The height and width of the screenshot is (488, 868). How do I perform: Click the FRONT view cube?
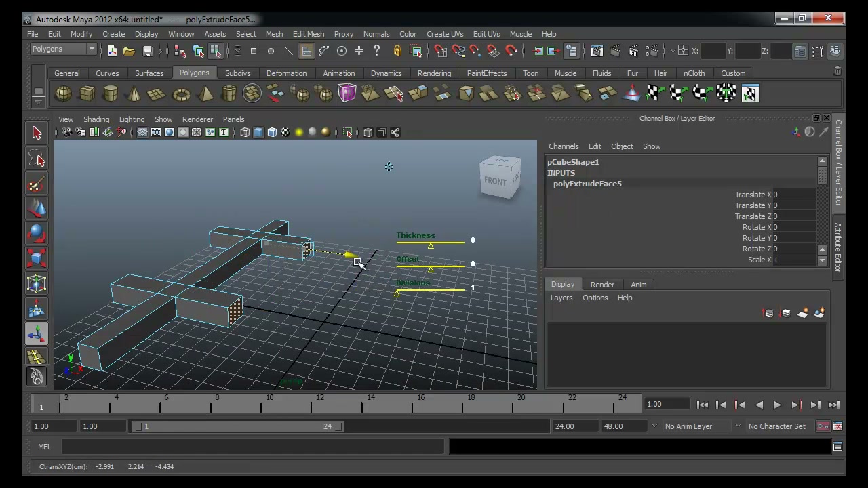[500, 178]
